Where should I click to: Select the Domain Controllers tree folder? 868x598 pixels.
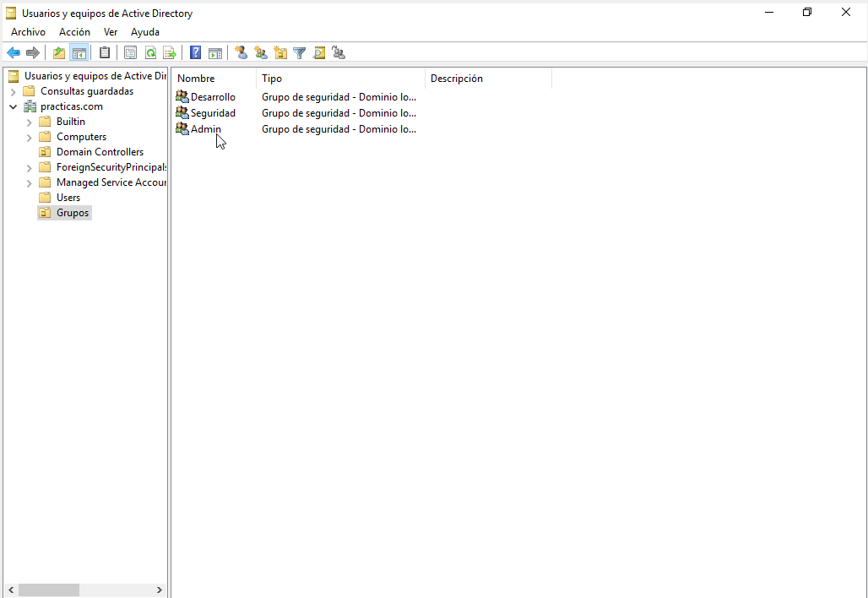(x=100, y=152)
